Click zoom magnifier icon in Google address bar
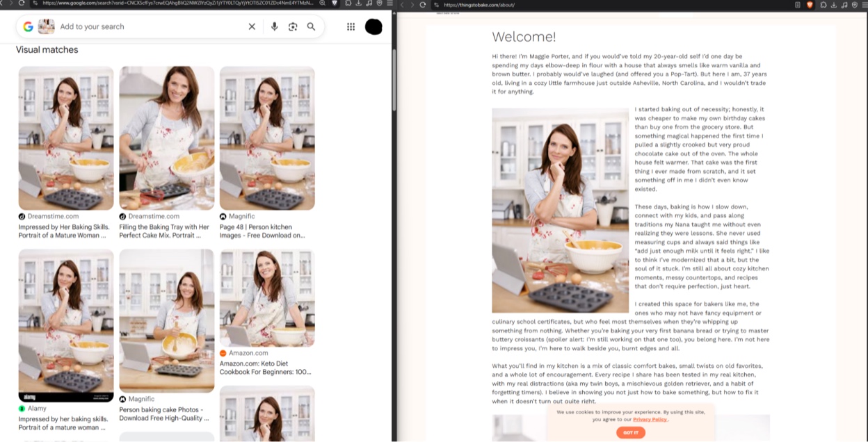This screenshot has width=868, height=442. click(x=323, y=3)
